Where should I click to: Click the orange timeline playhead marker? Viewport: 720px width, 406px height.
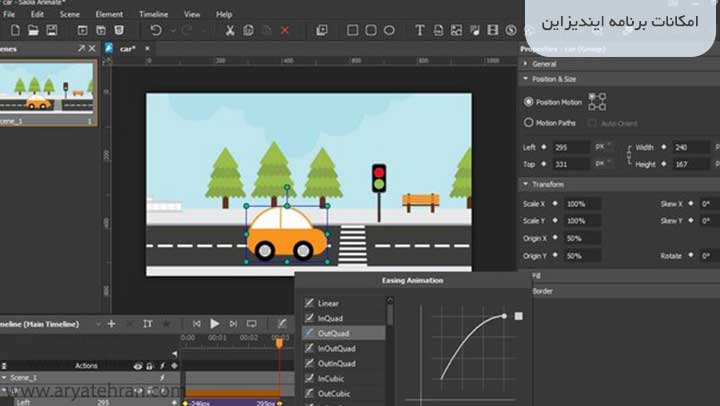279,344
